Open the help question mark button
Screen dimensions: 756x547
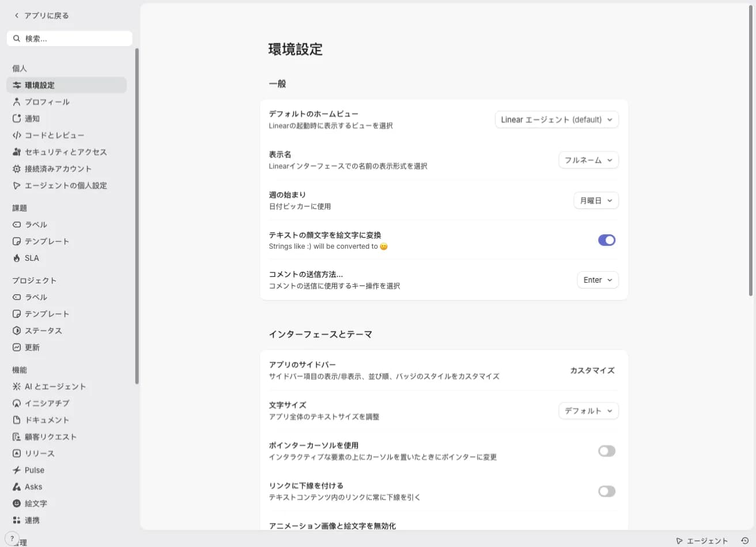(x=12, y=539)
